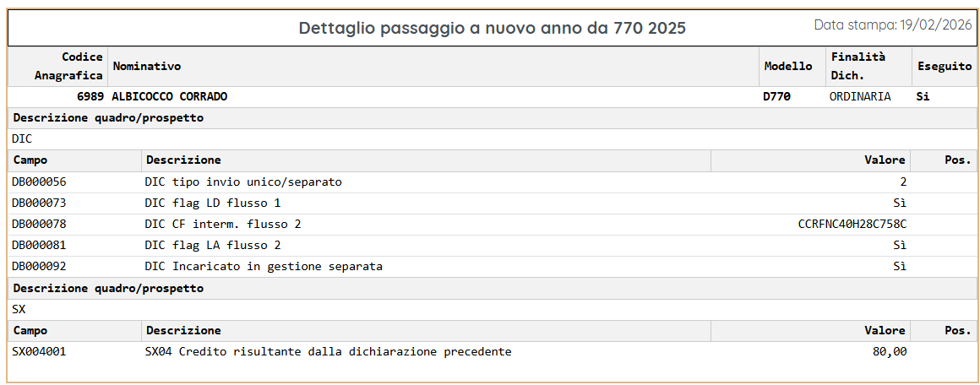
Task: Select the 'Eseguito' column header
Action: 944,66
